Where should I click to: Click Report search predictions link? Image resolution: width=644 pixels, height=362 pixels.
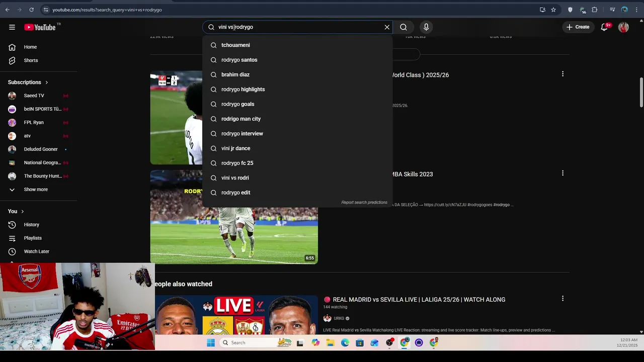point(364,203)
